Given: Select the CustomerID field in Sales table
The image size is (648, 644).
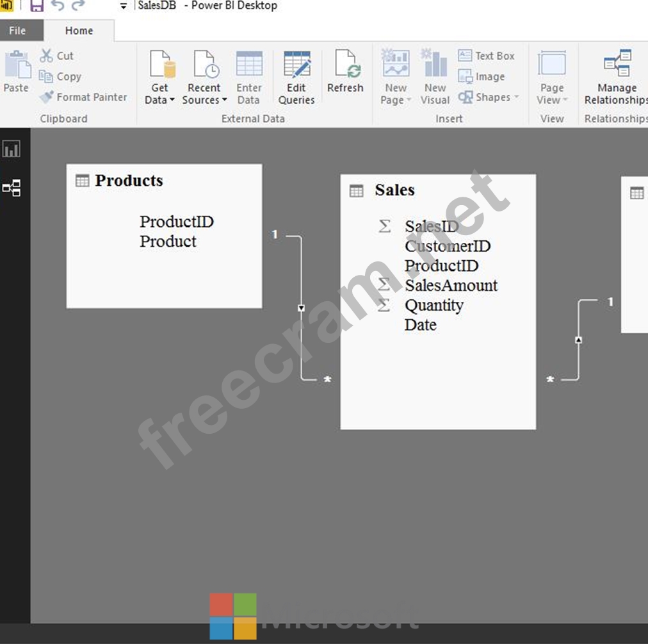Looking at the screenshot, I should coord(448,246).
